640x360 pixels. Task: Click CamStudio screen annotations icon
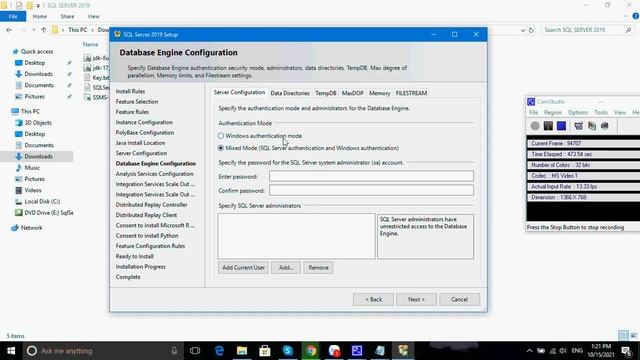pyautogui.click(x=578, y=126)
